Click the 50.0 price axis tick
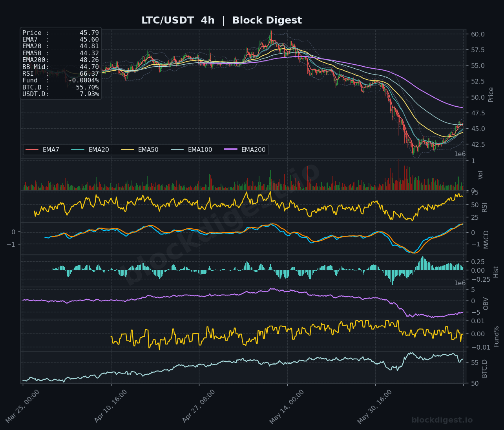 478,97
